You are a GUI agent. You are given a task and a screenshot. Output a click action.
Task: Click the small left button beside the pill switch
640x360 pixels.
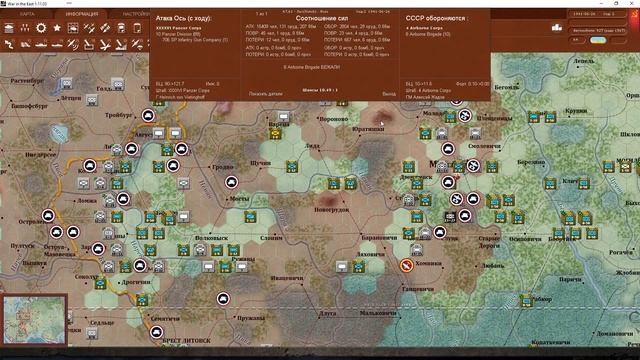click(x=576, y=40)
